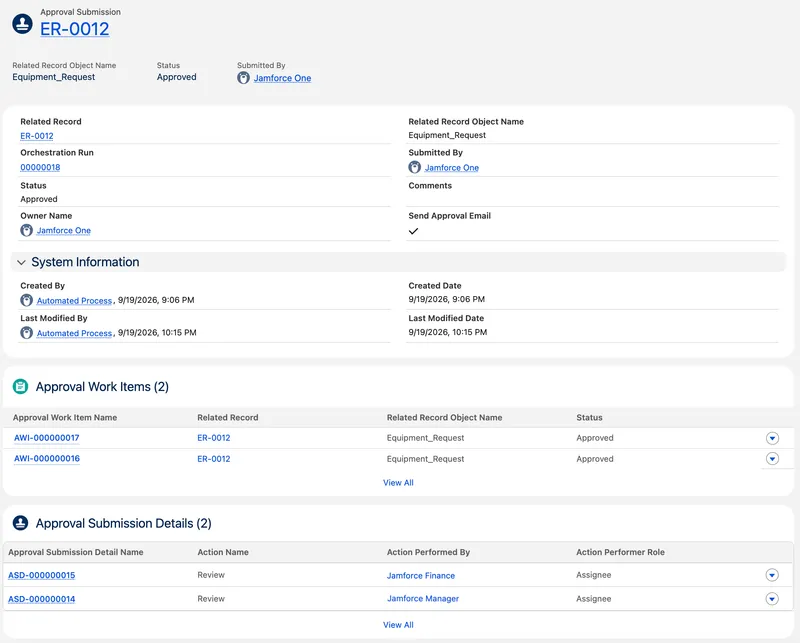This screenshot has height=643, width=800.
Task: Click Created Date value 9/19/2026, 9:06 PM
Action: pos(446,299)
